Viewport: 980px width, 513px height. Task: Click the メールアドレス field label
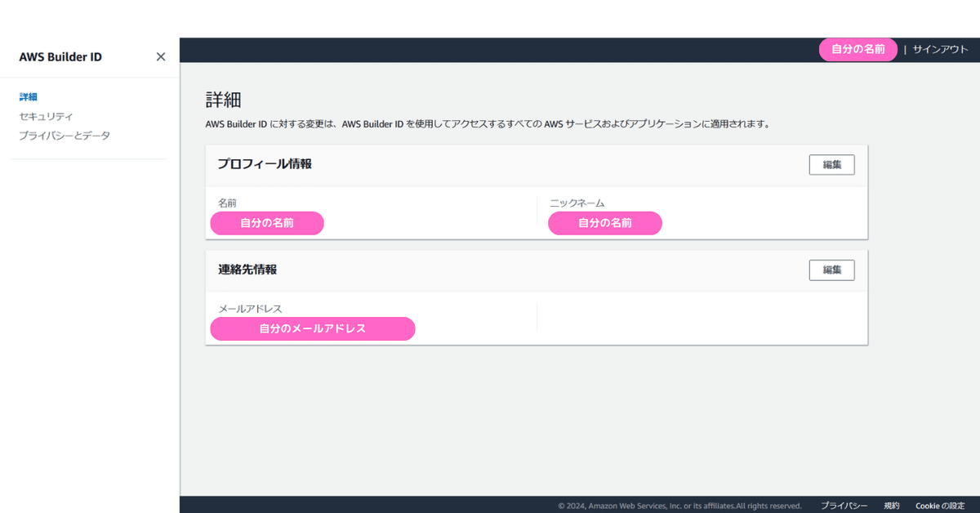[250, 308]
